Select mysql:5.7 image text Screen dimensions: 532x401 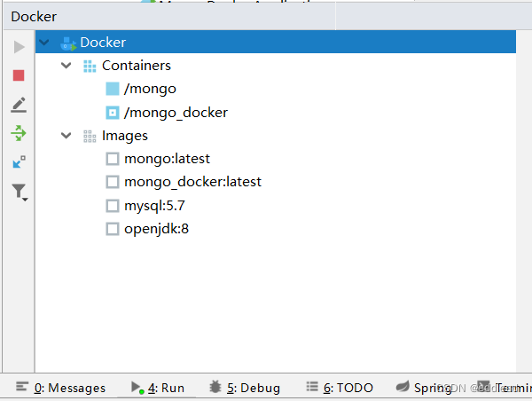coord(154,206)
